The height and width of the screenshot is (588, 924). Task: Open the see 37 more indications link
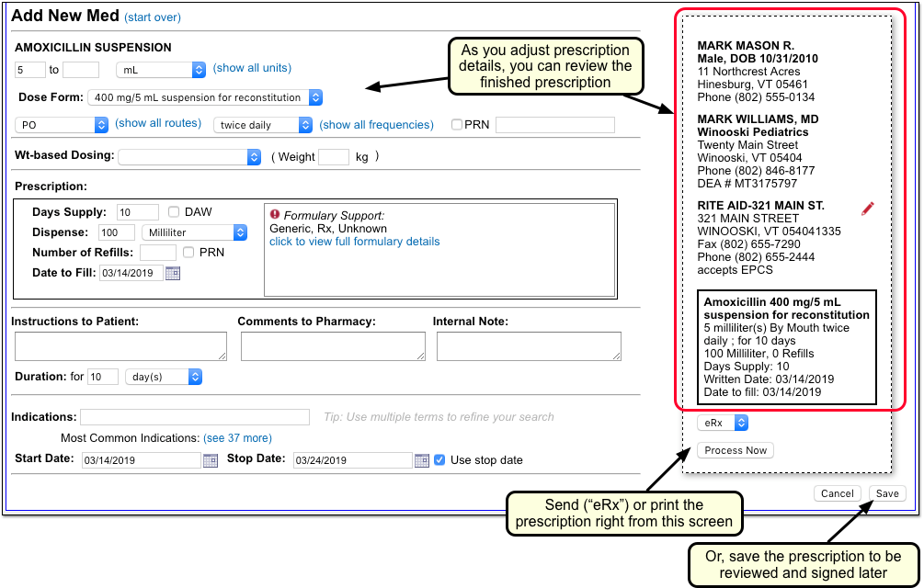pos(237,438)
